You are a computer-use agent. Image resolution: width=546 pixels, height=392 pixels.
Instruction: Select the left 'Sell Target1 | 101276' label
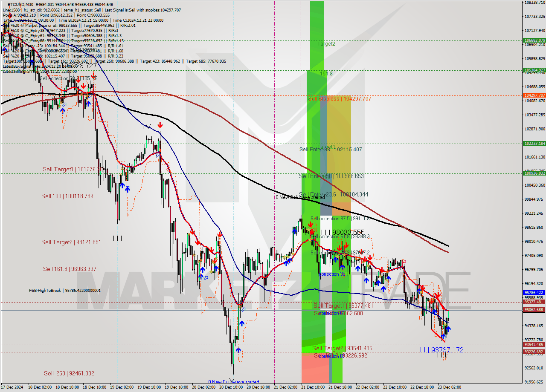click(71, 169)
